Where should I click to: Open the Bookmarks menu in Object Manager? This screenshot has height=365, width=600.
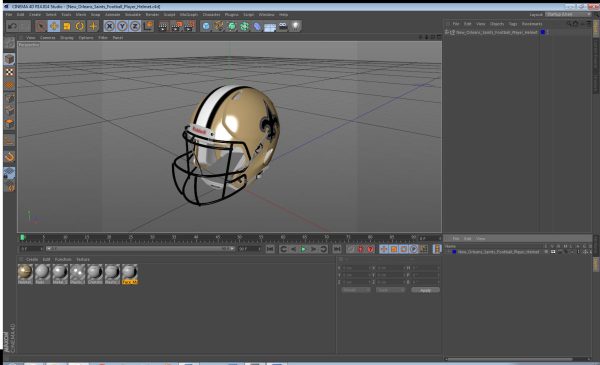(532, 24)
